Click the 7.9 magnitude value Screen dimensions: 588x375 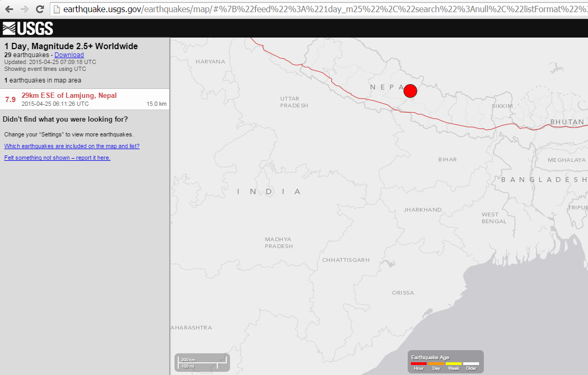click(11, 99)
